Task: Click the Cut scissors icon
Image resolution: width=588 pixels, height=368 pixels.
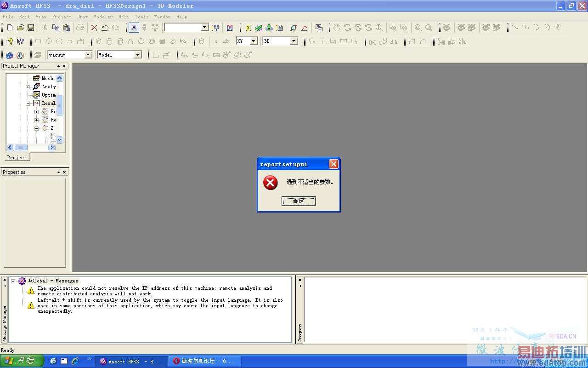Action: [x=45, y=28]
